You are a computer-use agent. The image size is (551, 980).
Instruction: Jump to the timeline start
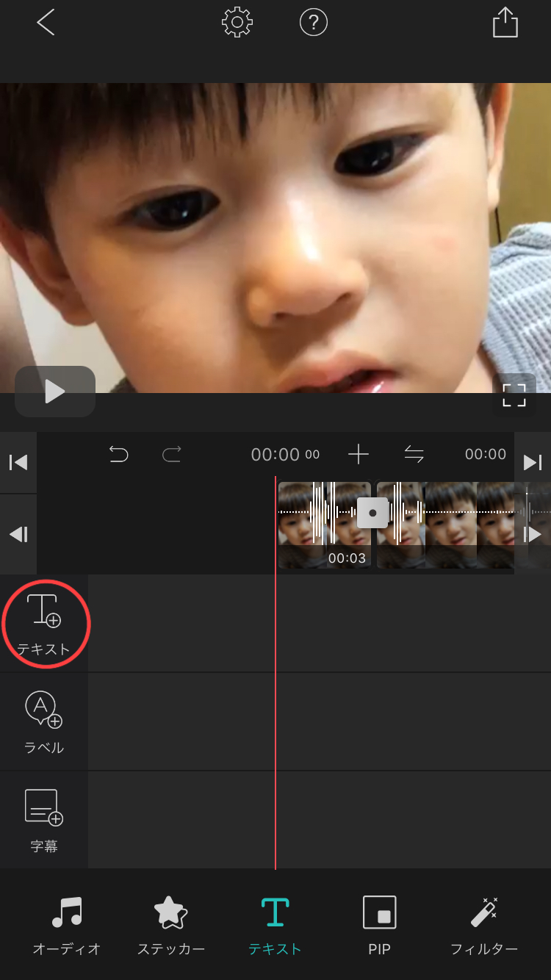[x=18, y=462]
